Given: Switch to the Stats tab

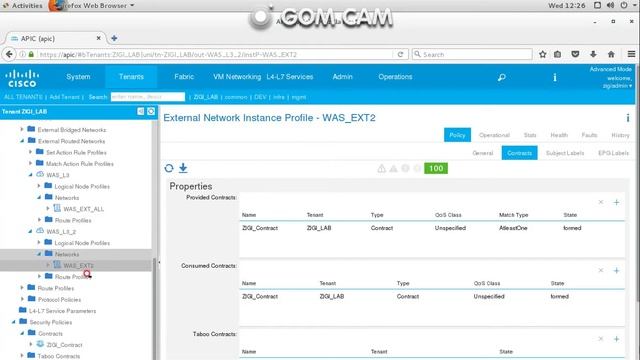Looking at the screenshot, I should tap(530, 135).
